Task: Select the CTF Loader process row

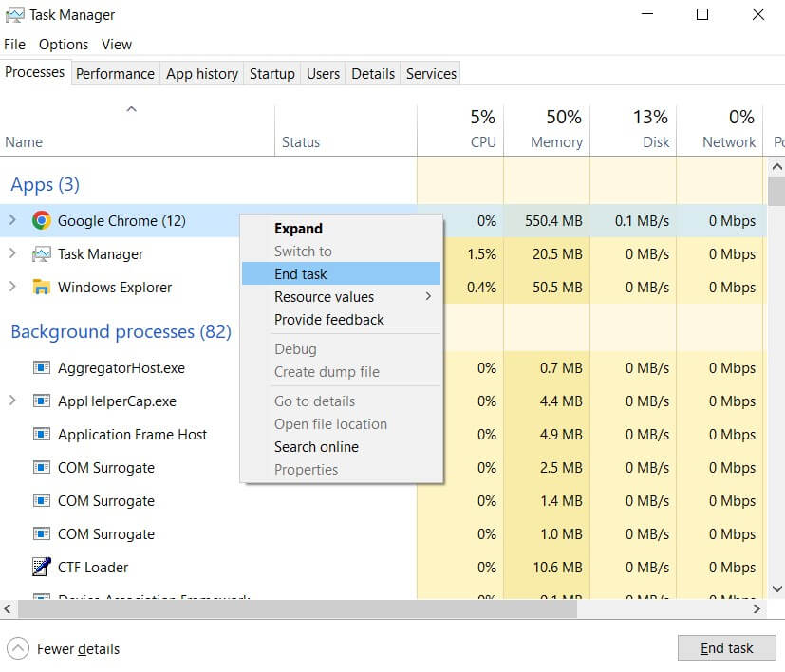Action: tap(383, 567)
